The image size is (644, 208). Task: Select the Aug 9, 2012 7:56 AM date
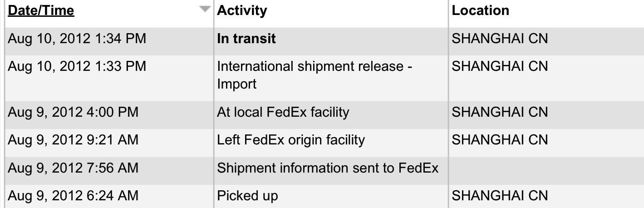73,168
